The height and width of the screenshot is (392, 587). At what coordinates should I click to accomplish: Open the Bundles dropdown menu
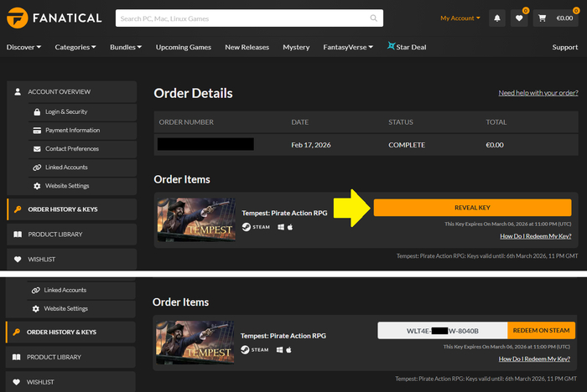coord(126,47)
